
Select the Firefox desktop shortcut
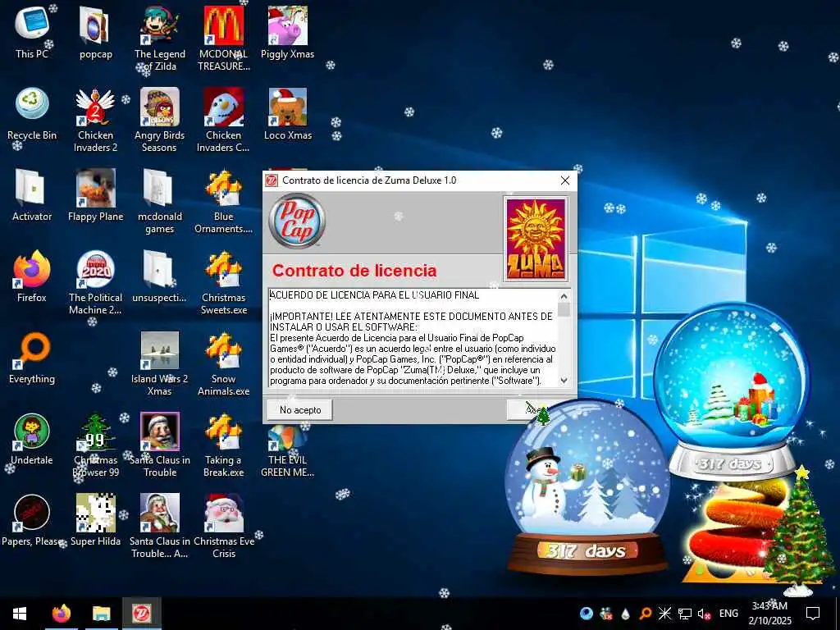click(32, 276)
